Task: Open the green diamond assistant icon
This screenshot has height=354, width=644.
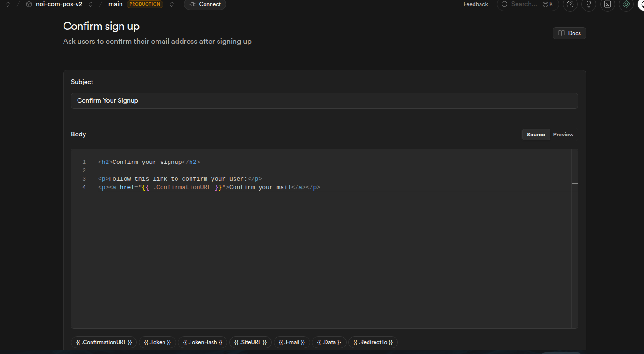Action: coord(626,4)
